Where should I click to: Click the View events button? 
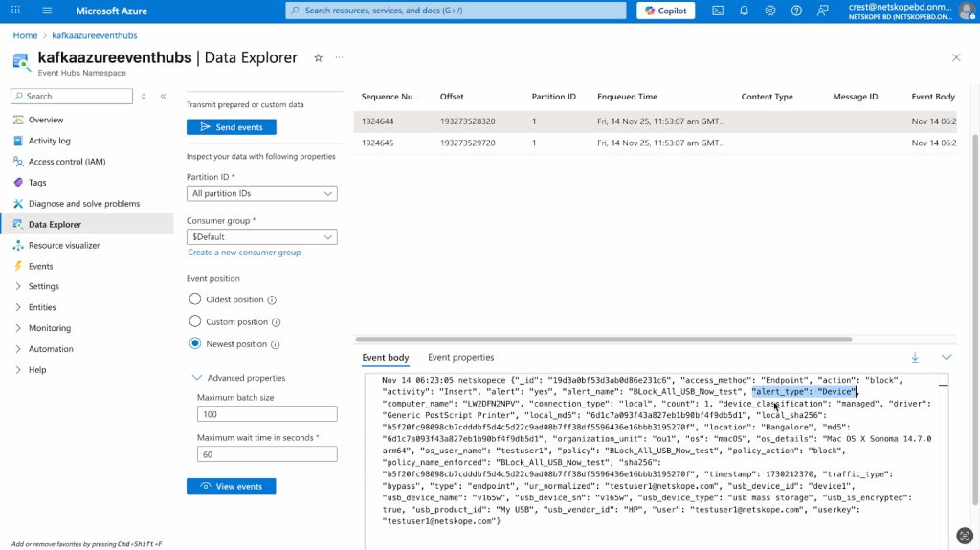[x=232, y=486]
